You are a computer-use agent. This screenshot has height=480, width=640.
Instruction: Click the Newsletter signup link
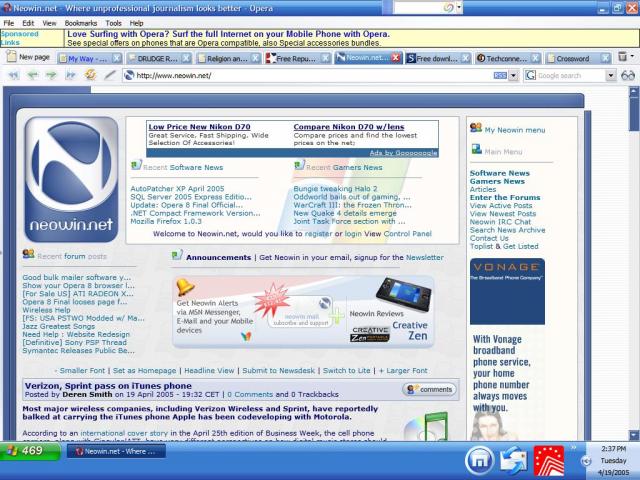[424, 258]
